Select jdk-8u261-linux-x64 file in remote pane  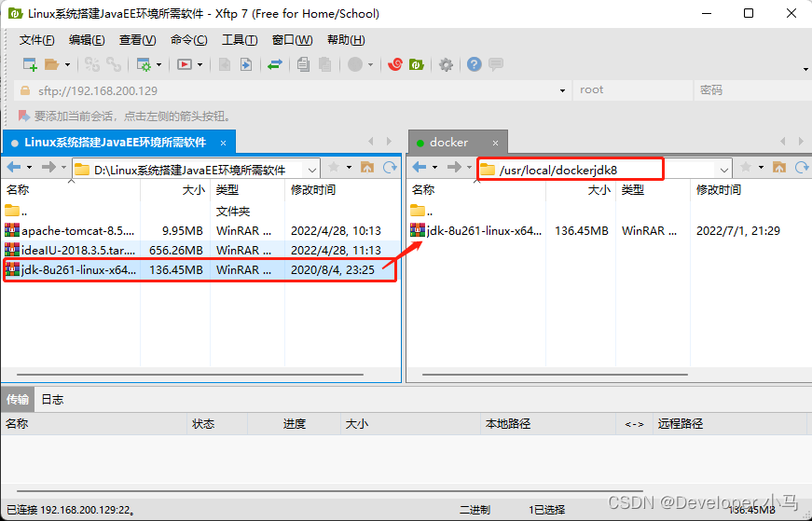[609, 230]
